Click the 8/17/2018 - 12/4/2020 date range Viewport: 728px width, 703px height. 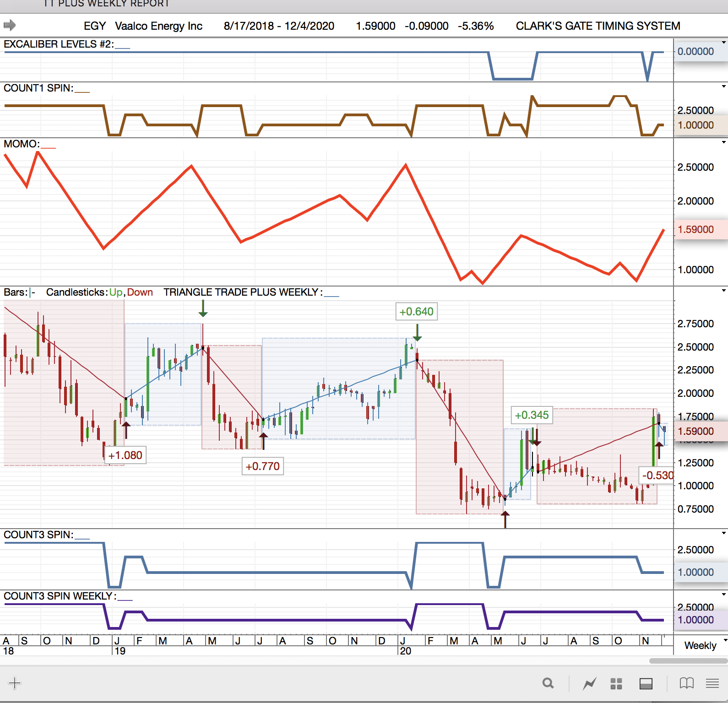coord(279,26)
